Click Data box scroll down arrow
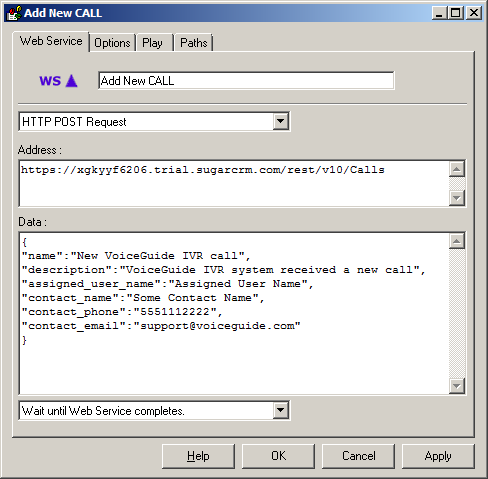The width and height of the screenshot is (488, 479). coord(457,386)
